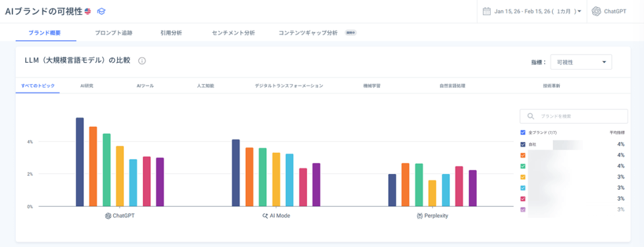Click the pink-red bar in Perplexity group
Viewport: 644px width, 247px height.
(x=459, y=186)
